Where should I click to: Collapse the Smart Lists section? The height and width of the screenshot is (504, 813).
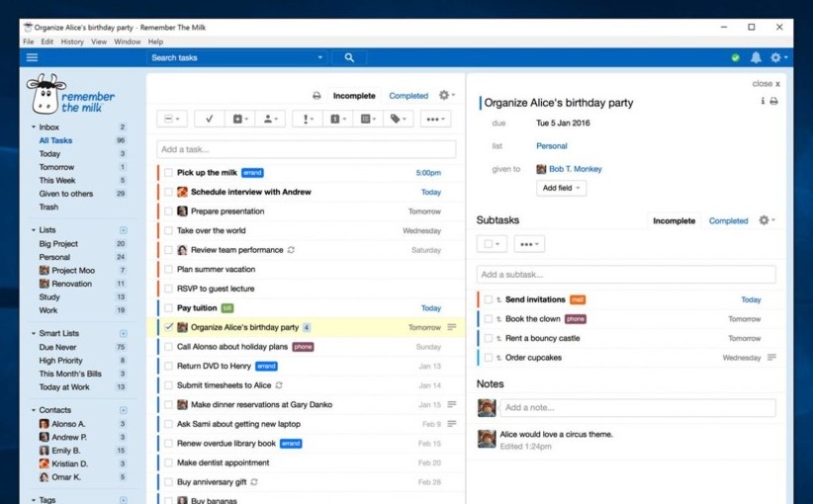coord(34,334)
